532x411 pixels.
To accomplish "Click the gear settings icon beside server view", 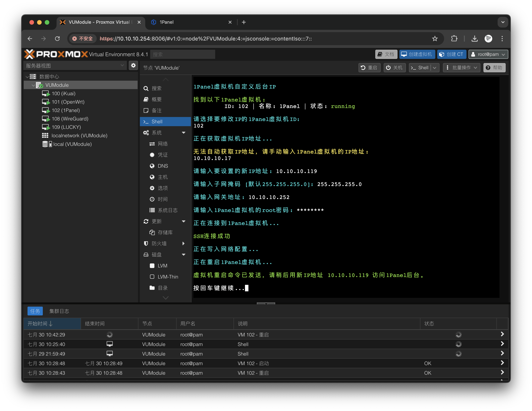I will pos(133,66).
